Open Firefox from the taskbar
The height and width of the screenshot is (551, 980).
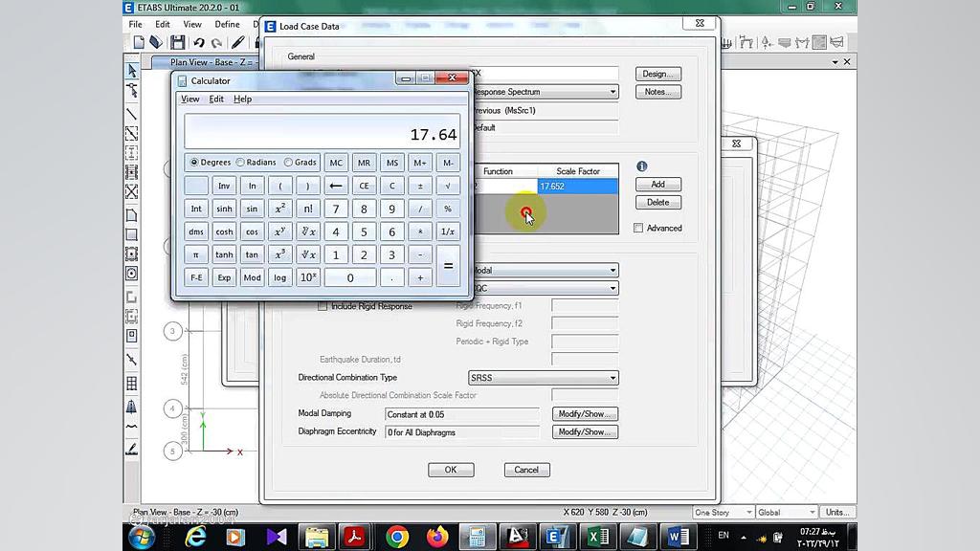(x=436, y=537)
